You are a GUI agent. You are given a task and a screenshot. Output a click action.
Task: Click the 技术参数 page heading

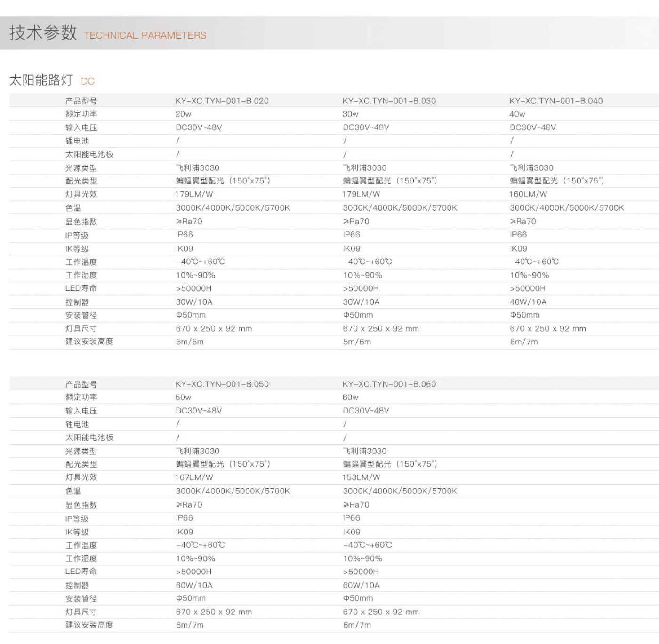click(43, 33)
